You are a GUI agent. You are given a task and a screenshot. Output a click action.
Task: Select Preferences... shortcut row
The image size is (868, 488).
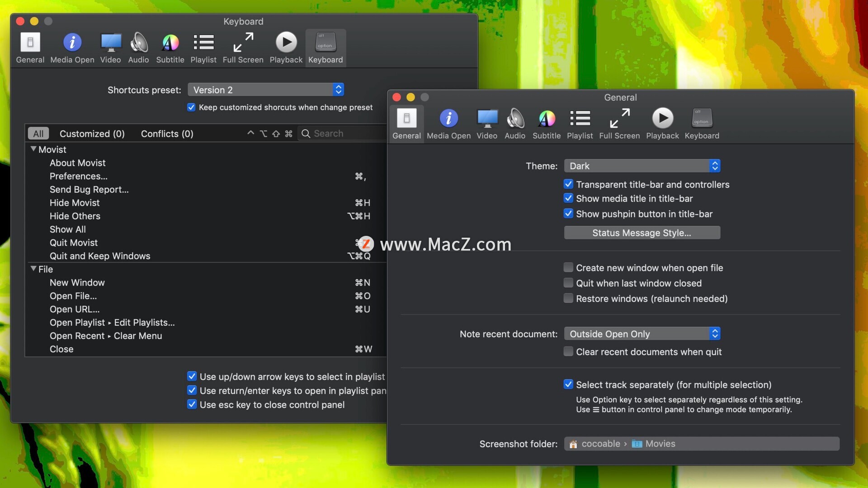(206, 176)
